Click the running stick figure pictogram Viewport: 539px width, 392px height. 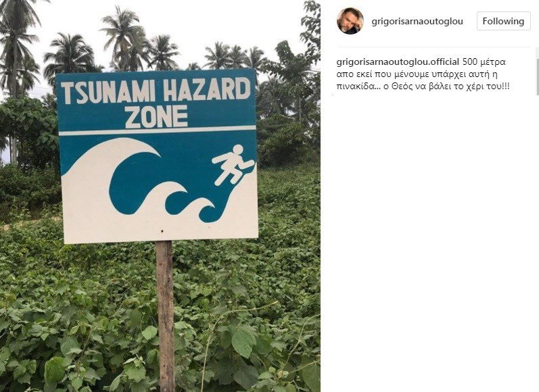click(x=231, y=164)
